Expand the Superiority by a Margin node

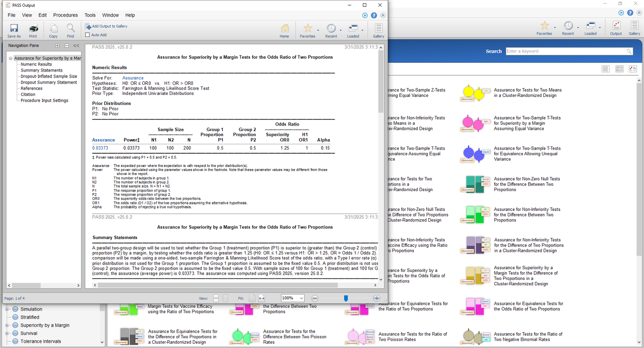tap(7, 325)
